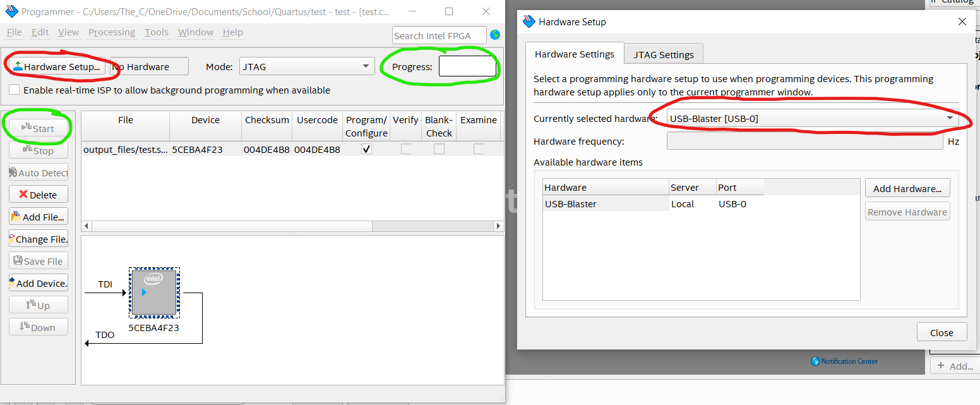Open the File menu
Viewport: 980px width, 405px height.
pyautogui.click(x=15, y=32)
